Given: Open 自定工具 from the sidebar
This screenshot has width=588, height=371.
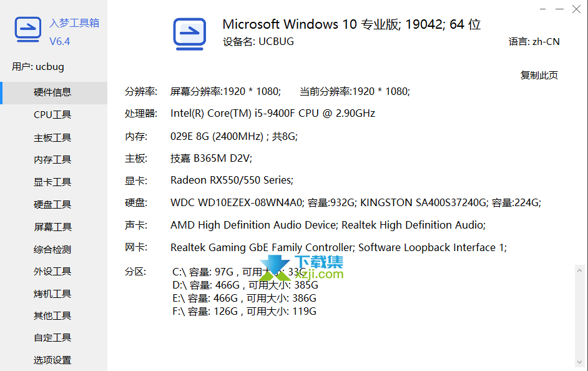Looking at the screenshot, I should (x=54, y=338).
